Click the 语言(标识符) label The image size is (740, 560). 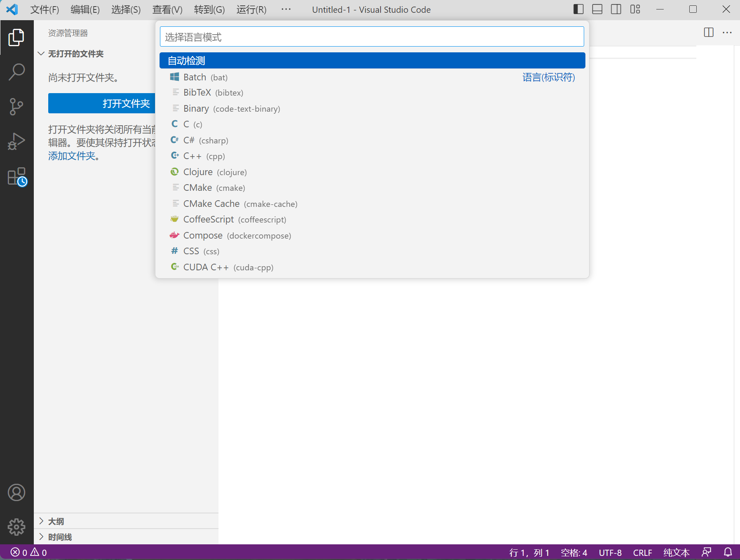coord(549,77)
